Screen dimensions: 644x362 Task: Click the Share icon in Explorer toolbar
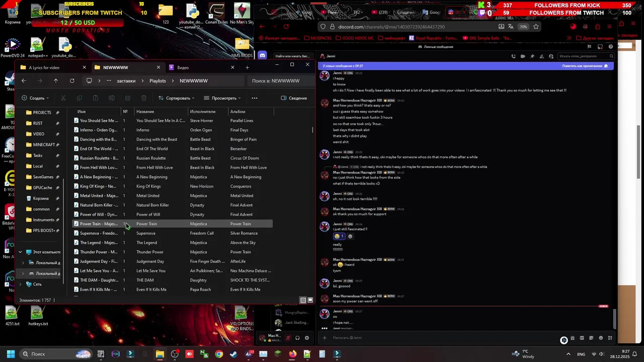128,98
